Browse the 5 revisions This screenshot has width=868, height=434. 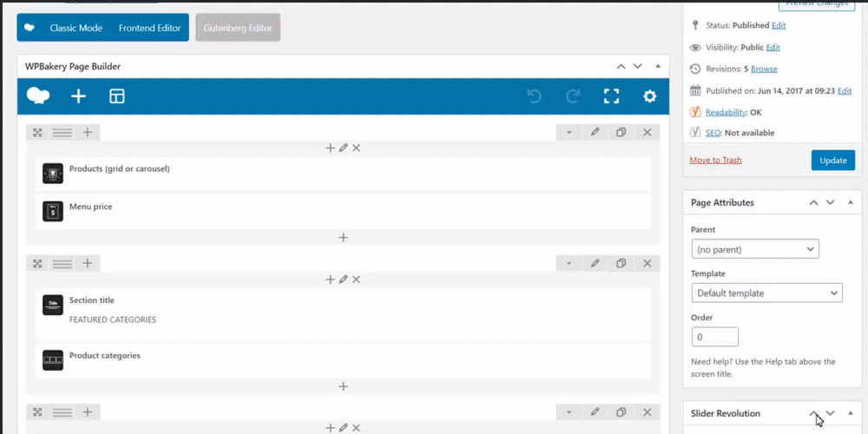[x=764, y=69]
